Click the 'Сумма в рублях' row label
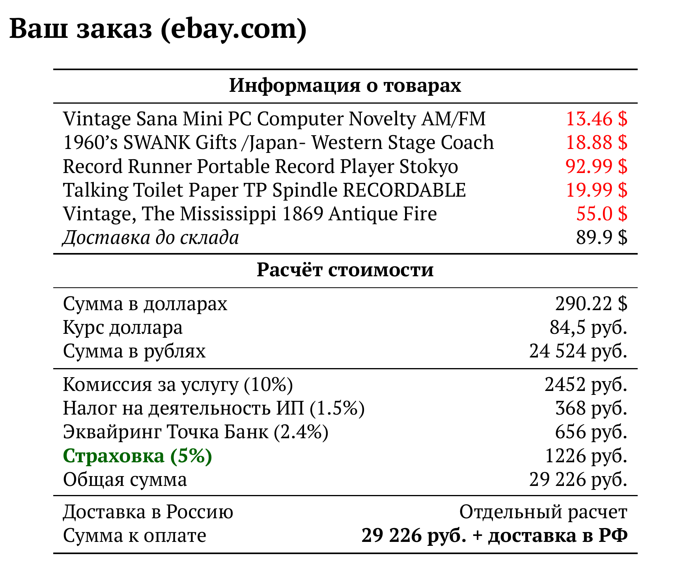The image size is (700, 588). (x=134, y=351)
